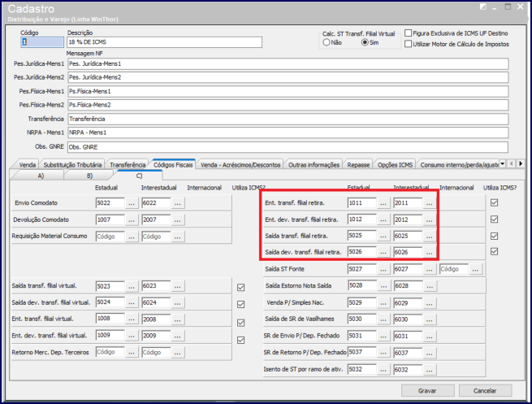Click the Gravar button
The width and height of the screenshot is (532, 404).
pyautogui.click(x=427, y=391)
